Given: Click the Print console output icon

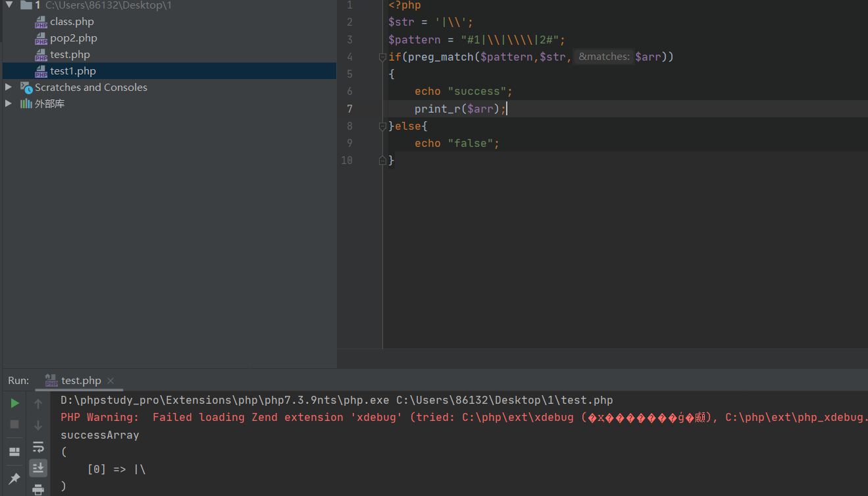Looking at the screenshot, I should 38,489.
